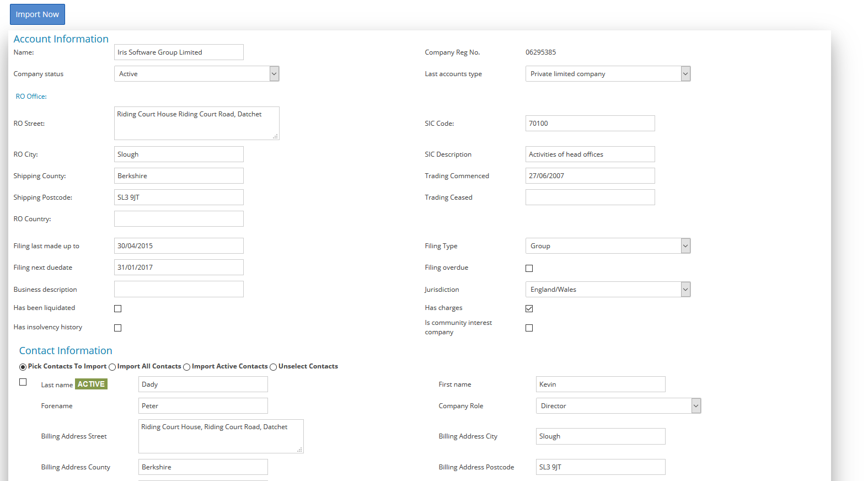
Task: Open the Jurisdiction dropdown
Action: click(608, 290)
